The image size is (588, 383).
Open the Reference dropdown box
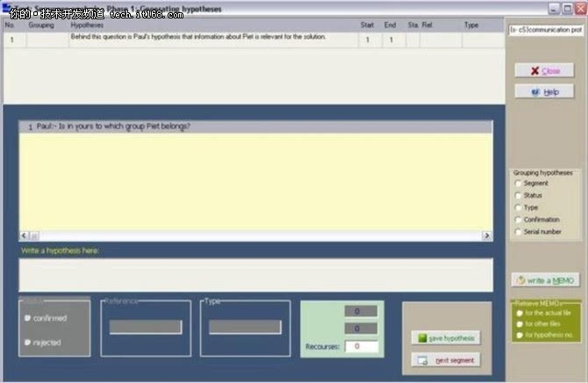[146, 327]
